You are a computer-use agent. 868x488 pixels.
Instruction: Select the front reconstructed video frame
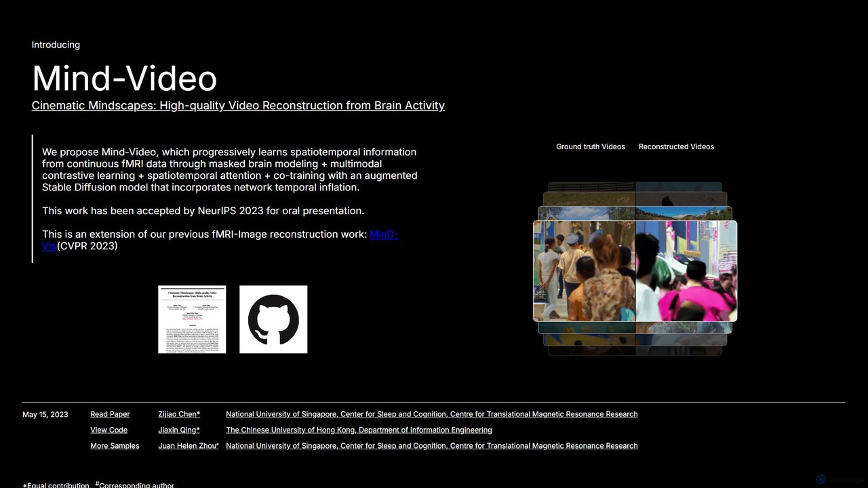click(686, 271)
